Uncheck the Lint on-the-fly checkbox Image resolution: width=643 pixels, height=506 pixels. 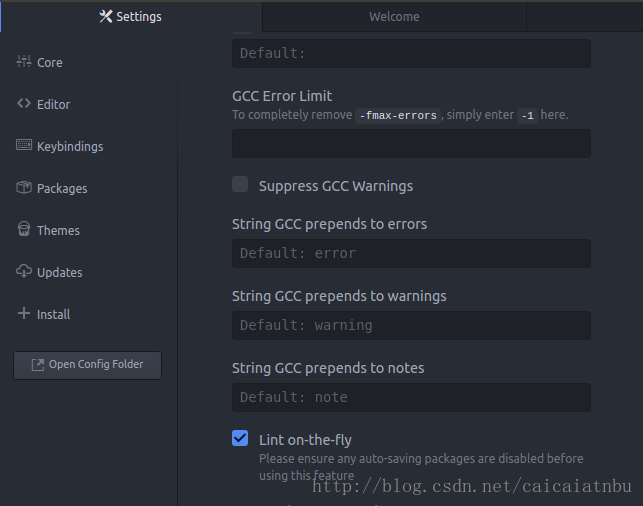point(240,438)
